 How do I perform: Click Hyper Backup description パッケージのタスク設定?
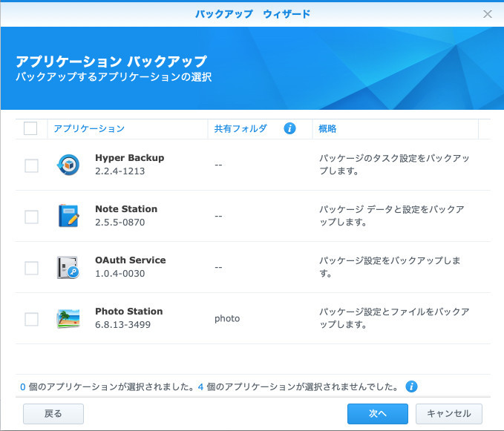point(394,165)
